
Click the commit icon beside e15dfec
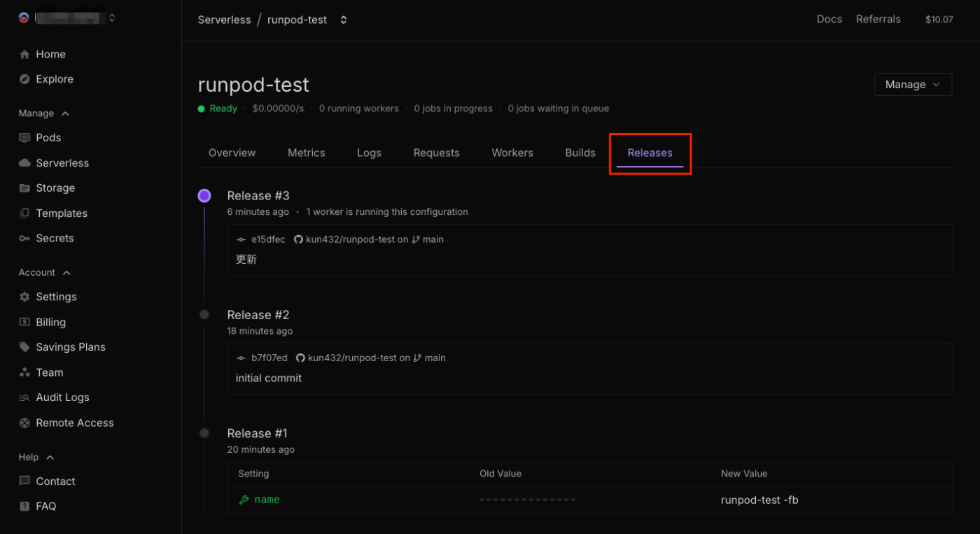[x=241, y=239]
